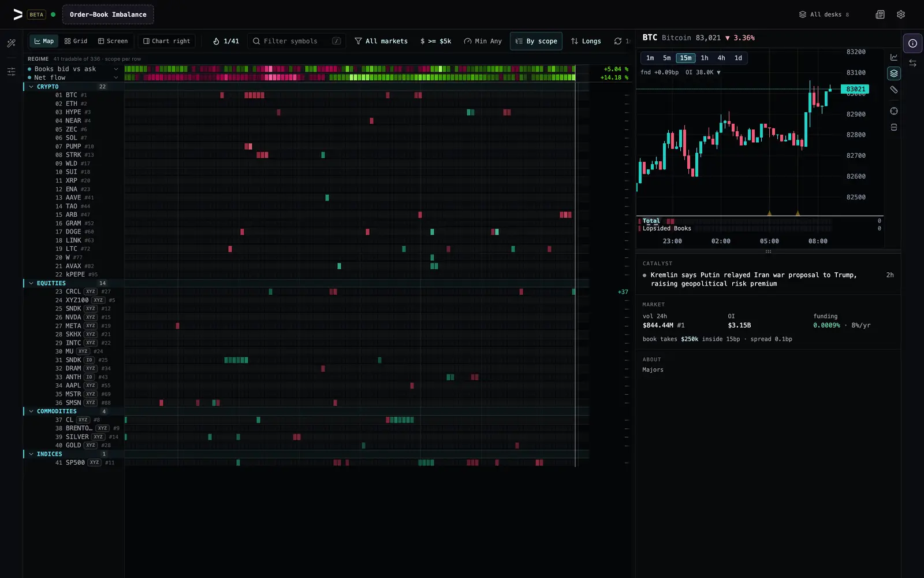Select the 4h timeframe tab
924x578 pixels.
point(721,58)
